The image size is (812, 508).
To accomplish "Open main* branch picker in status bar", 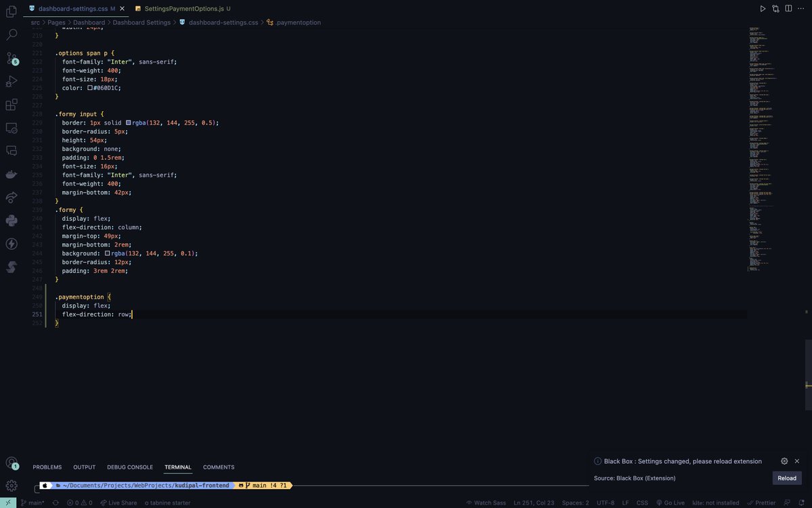I will tap(32, 503).
